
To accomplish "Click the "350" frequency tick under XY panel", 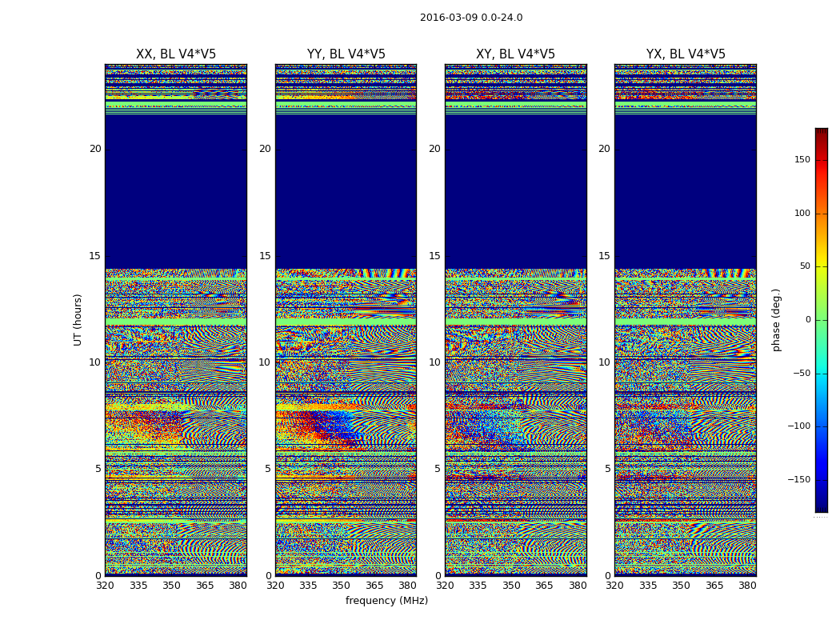I will point(511,586).
